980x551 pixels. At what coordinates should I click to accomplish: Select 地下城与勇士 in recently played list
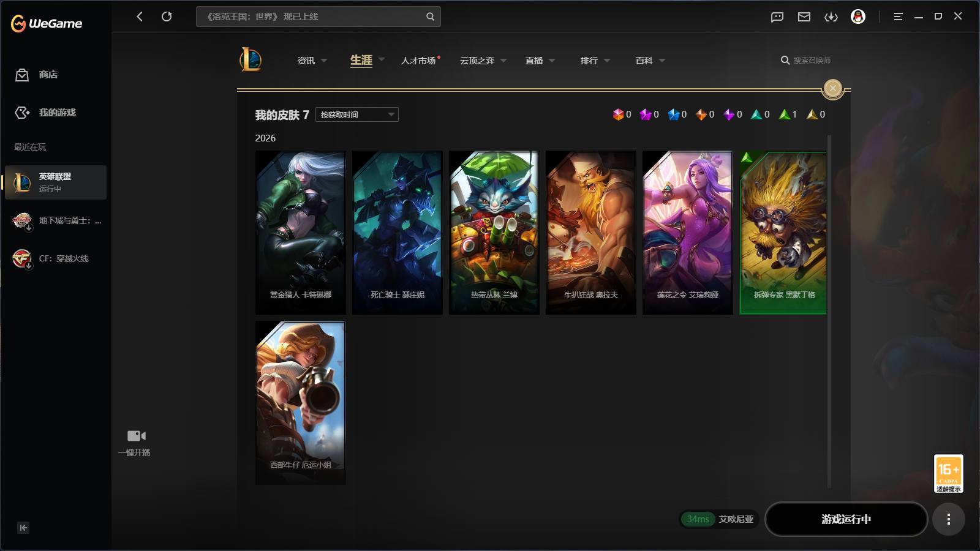pos(56,220)
